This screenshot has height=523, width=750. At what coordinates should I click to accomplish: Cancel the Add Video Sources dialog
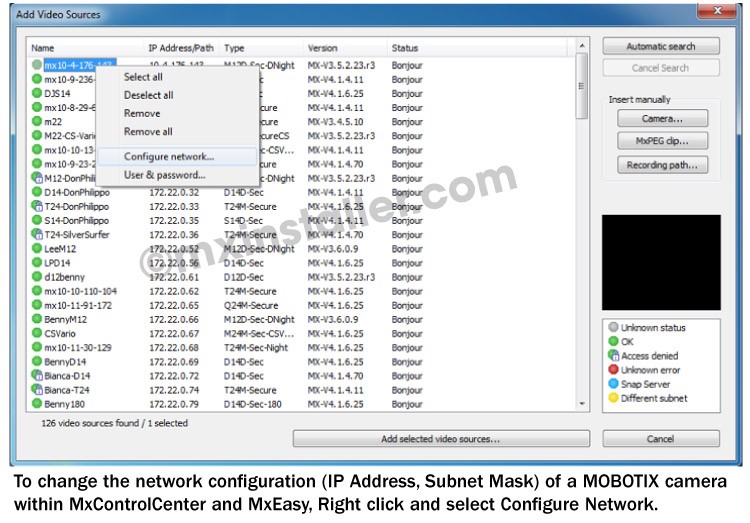coord(661,439)
